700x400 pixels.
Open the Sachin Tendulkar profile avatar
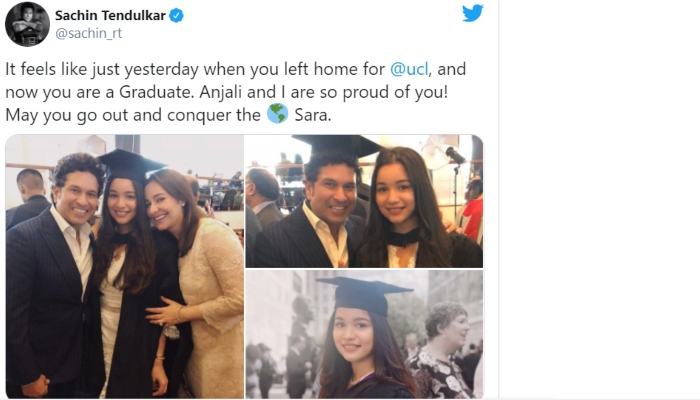27,24
